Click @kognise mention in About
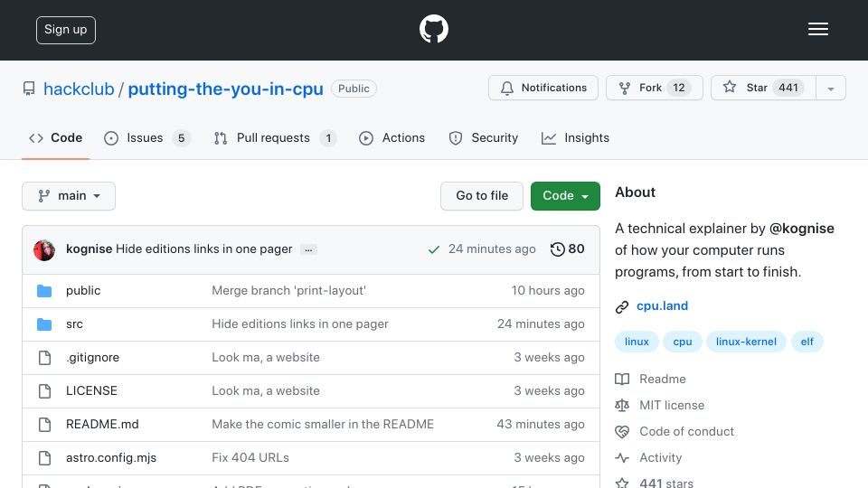This screenshot has width=868, height=488. 802,229
